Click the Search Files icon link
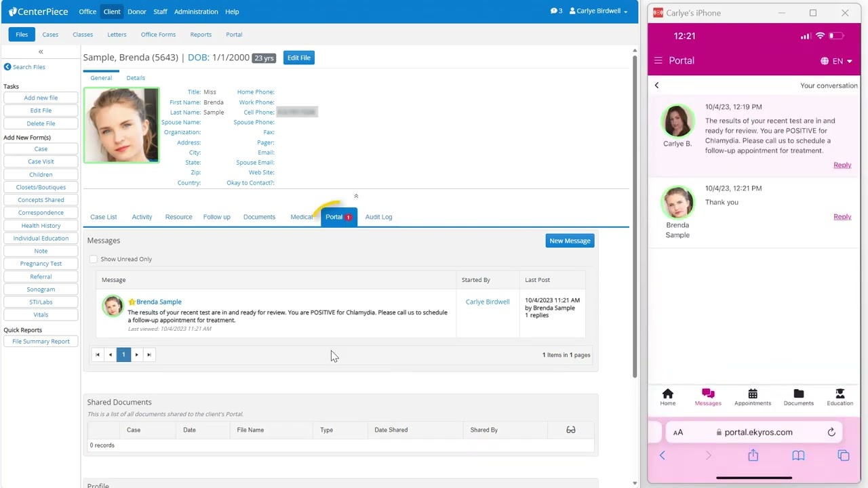This screenshot has width=868, height=488. point(24,67)
